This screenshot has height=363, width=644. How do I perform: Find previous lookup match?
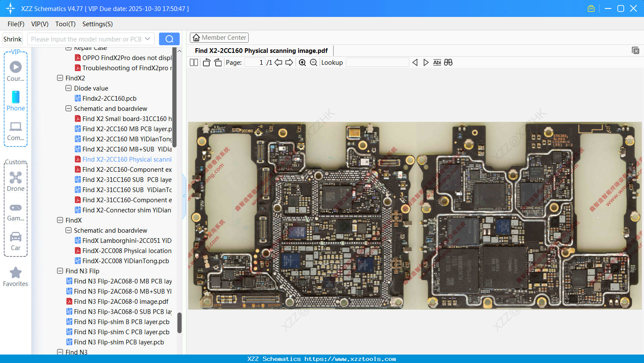click(x=415, y=63)
